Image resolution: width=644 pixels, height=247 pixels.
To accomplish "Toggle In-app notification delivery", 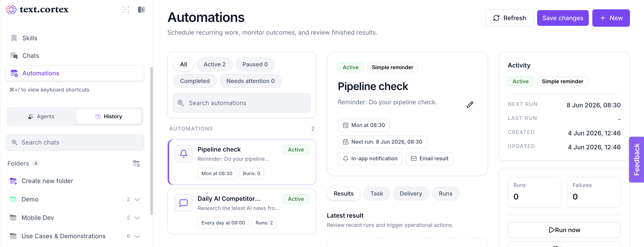I will coord(370,159).
